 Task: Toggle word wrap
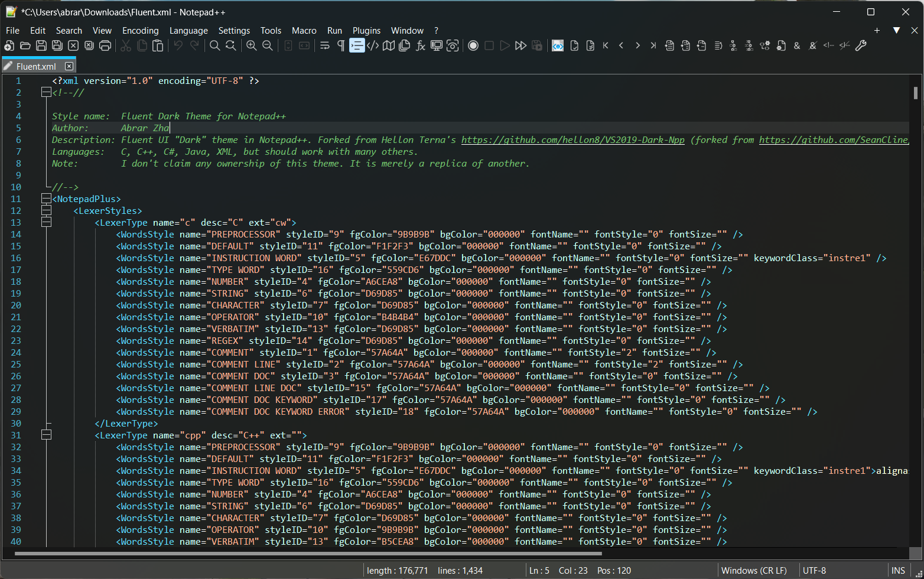point(324,45)
